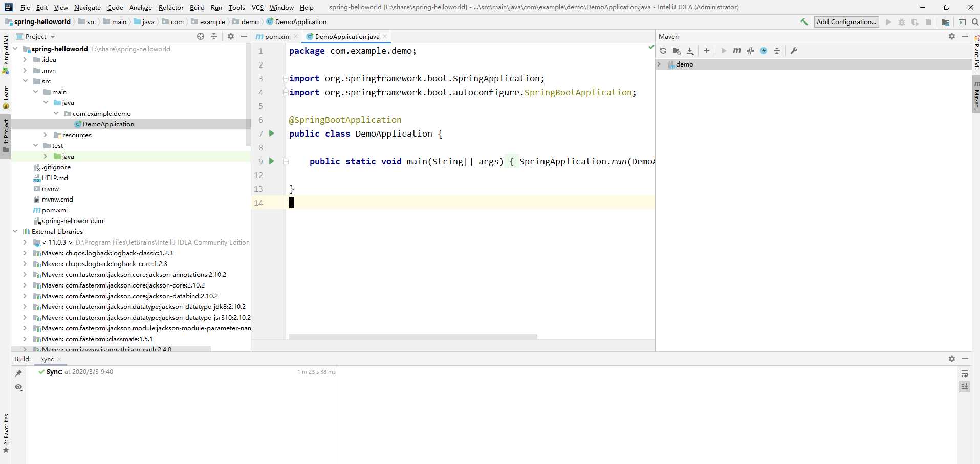
Task: Click the horizontal scrollbar in the editor
Action: pos(413,337)
